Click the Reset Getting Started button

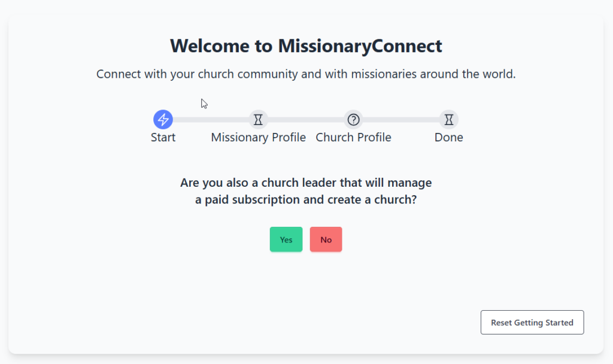pyautogui.click(x=532, y=322)
